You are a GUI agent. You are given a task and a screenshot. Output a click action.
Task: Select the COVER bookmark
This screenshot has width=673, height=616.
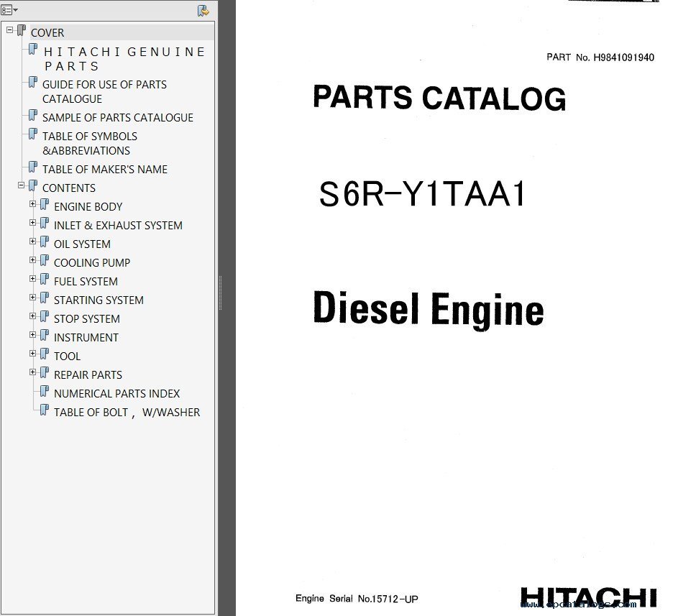[x=47, y=32]
